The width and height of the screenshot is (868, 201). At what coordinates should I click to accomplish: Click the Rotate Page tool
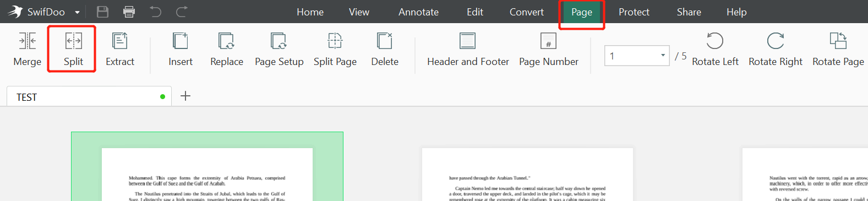(x=838, y=48)
